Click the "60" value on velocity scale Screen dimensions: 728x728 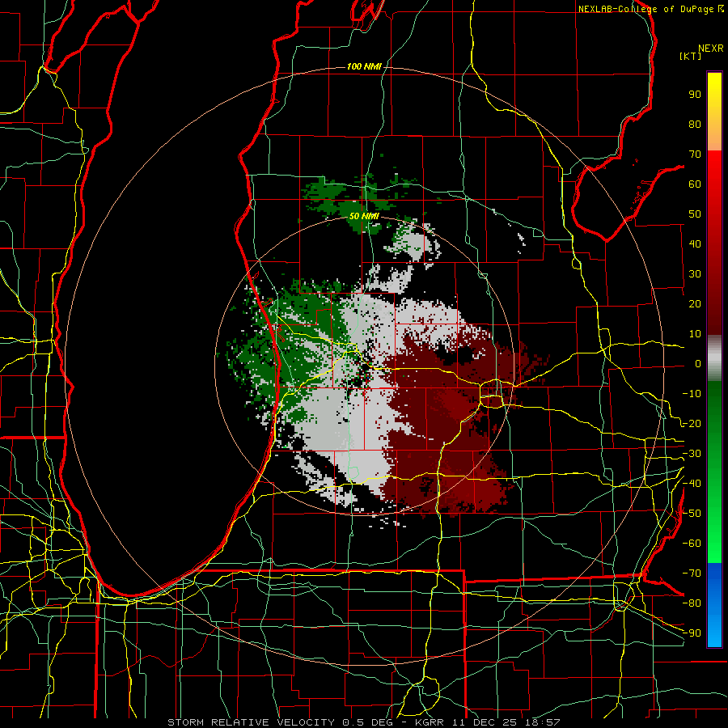tap(695, 184)
